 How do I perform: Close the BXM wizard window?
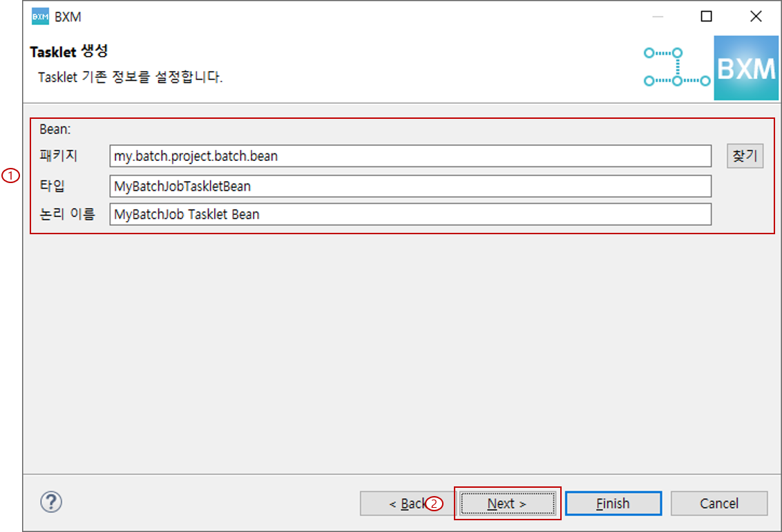pyautogui.click(x=755, y=17)
